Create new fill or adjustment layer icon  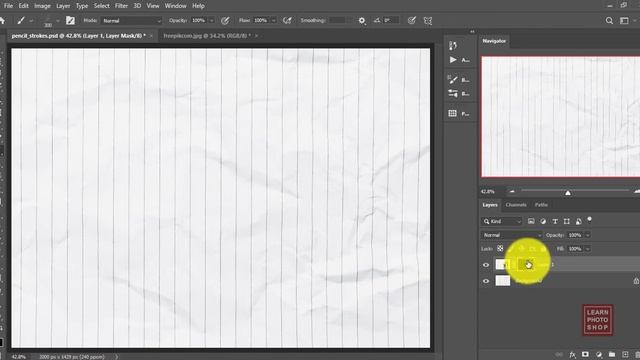click(599, 355)
